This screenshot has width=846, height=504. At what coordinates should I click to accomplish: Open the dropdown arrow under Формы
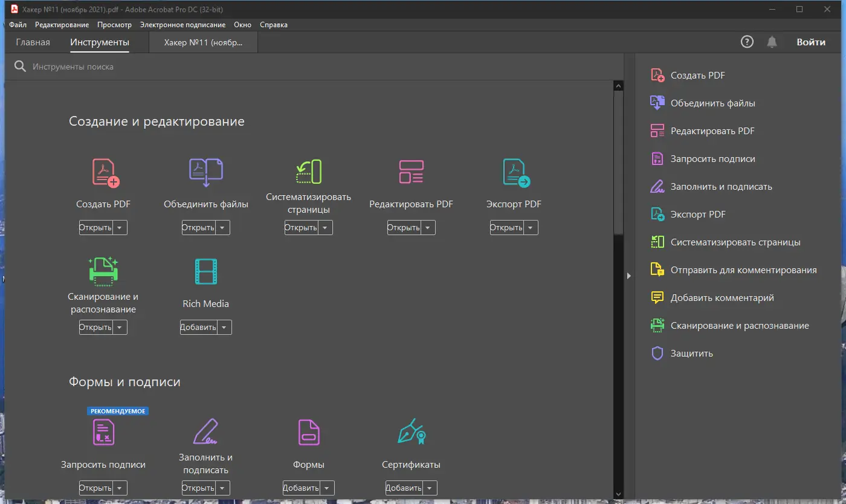point(327,488)
